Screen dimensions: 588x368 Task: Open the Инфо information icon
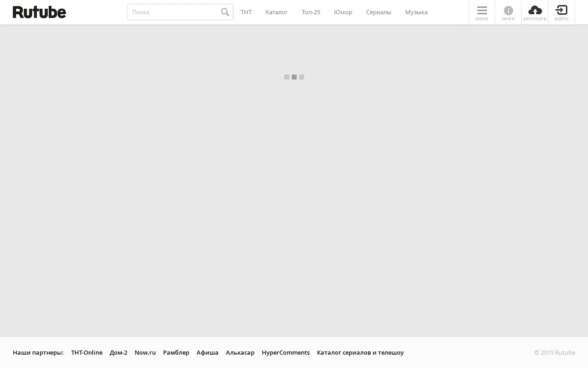[509, 12]
